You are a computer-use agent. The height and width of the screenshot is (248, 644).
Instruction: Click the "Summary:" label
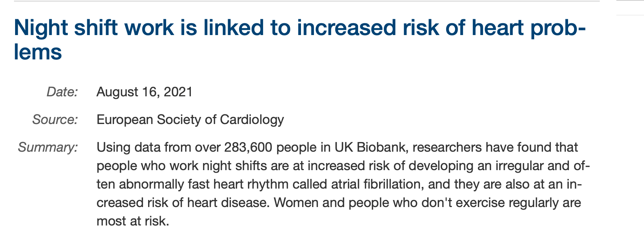[x=48, y=148]
